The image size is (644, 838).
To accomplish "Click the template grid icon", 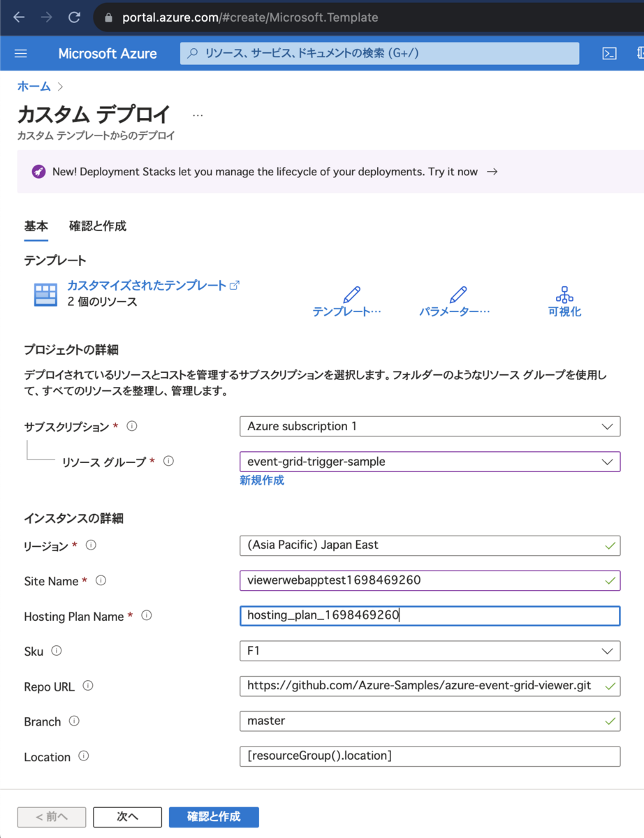I will click(45, 295).
